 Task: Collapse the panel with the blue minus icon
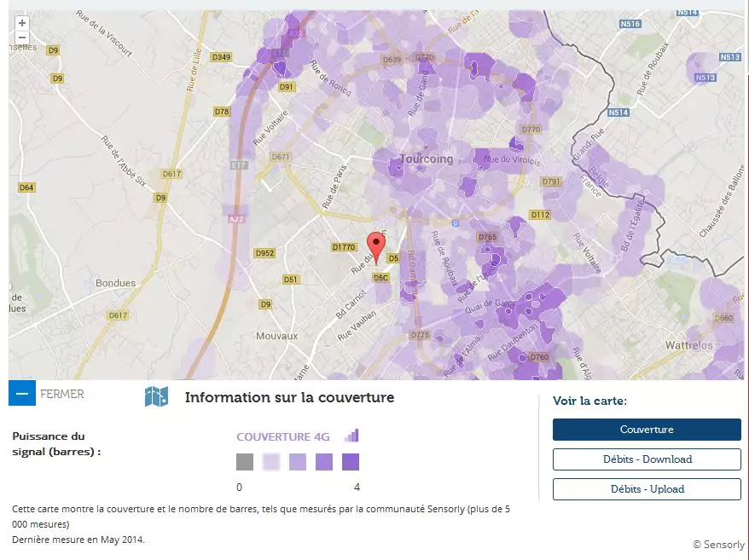[x=22, y=393]
